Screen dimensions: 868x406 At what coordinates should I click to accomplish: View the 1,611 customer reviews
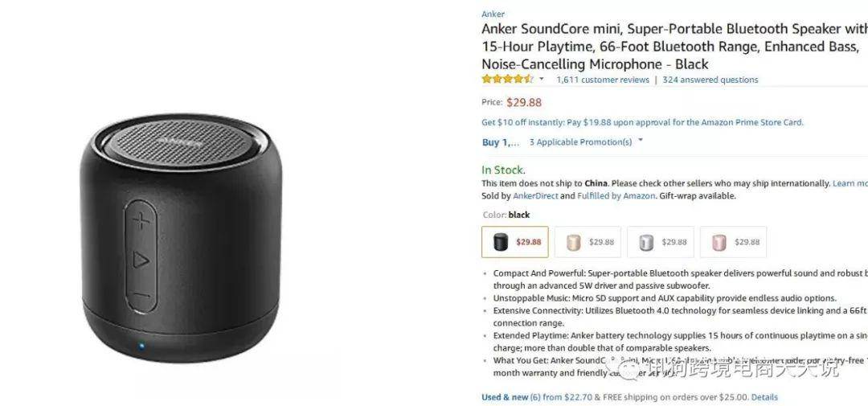tap(603, 80)
